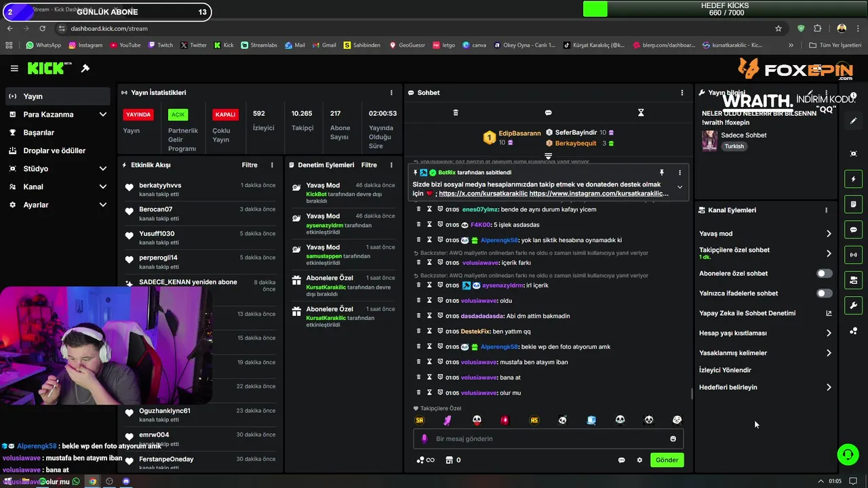This screenshot has width=868, height=488.
Task: Click İzleyici Yönlendir
Action: tap(725, 370)
